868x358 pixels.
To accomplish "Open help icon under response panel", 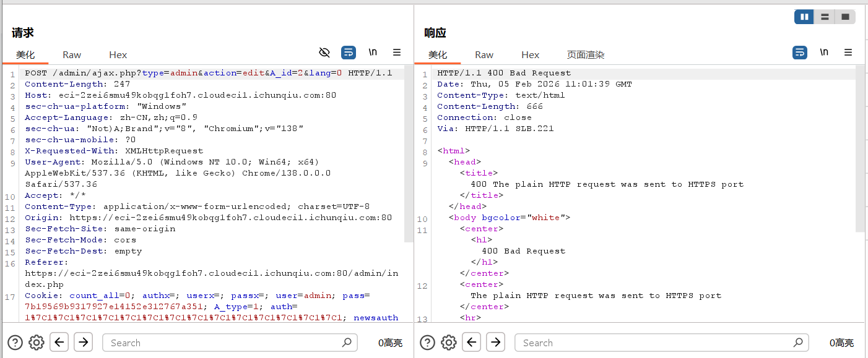I will (x=428, y=342).
